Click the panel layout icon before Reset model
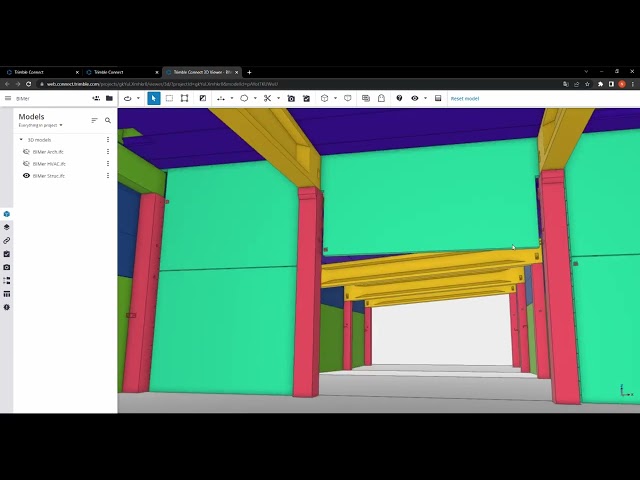The height and width of the screenshot is (480, 640). pyautogui.click(x=438, y=98)
